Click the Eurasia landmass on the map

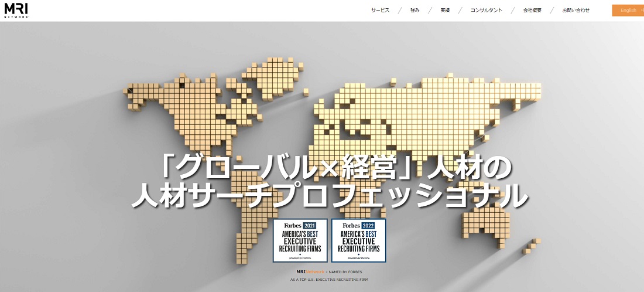click(x=427, y=119)
